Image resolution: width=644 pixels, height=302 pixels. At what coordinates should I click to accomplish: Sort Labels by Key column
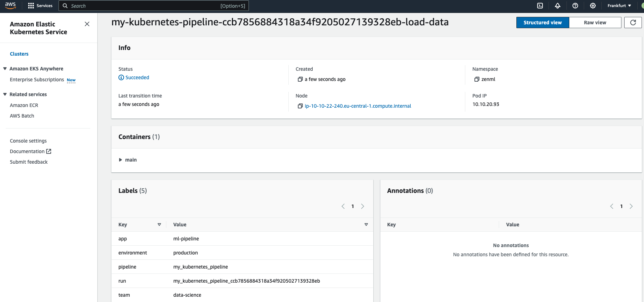(x=159, y=225)
